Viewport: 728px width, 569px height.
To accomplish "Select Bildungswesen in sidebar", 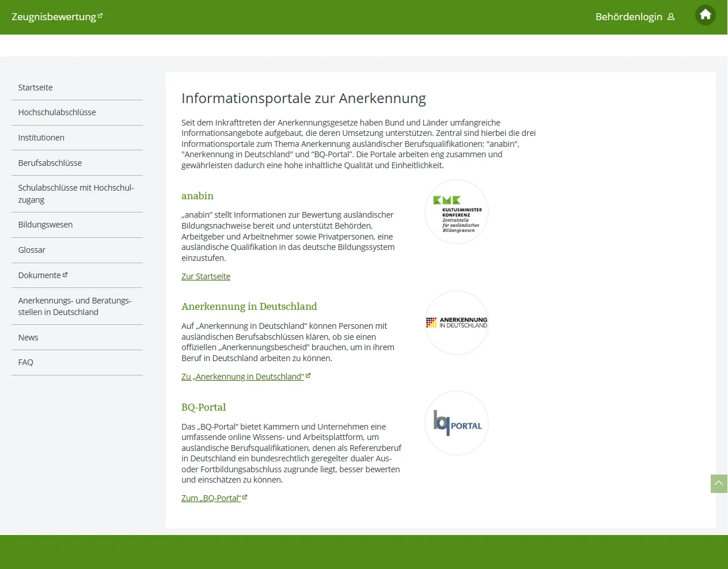I will click(77, 225).
